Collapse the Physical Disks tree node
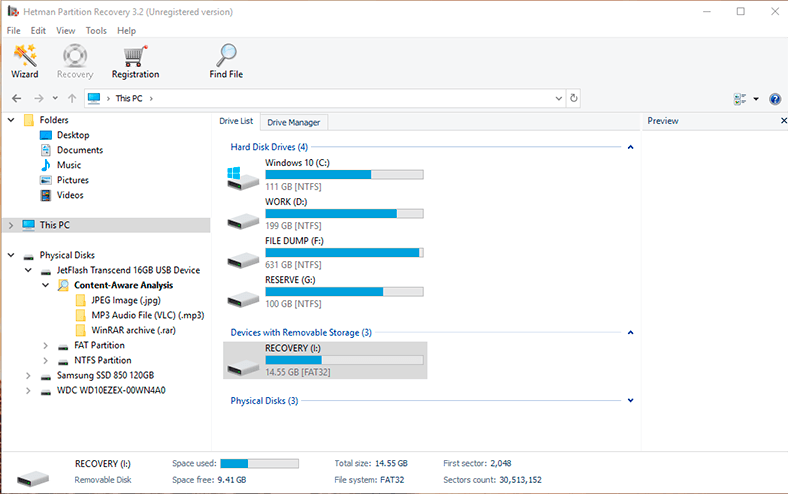Viewport: 788px width, 494px height. pyautogui.click(x=11, y=255)
